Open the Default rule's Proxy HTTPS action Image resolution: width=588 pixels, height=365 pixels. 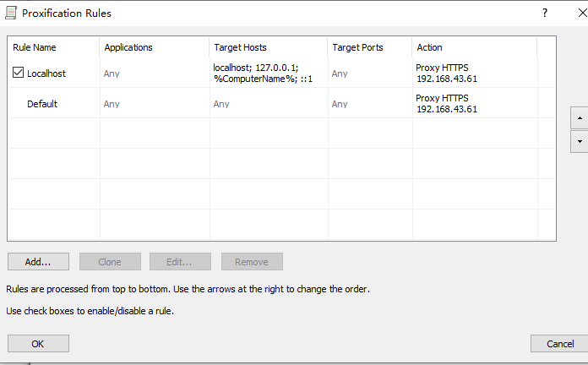point(446,104)
